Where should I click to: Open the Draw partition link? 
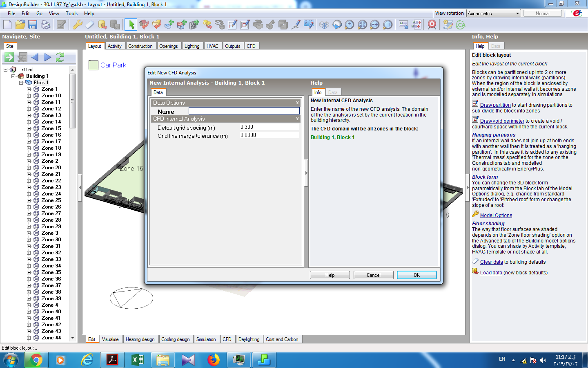pyautogui.click(x=495, y=105)
